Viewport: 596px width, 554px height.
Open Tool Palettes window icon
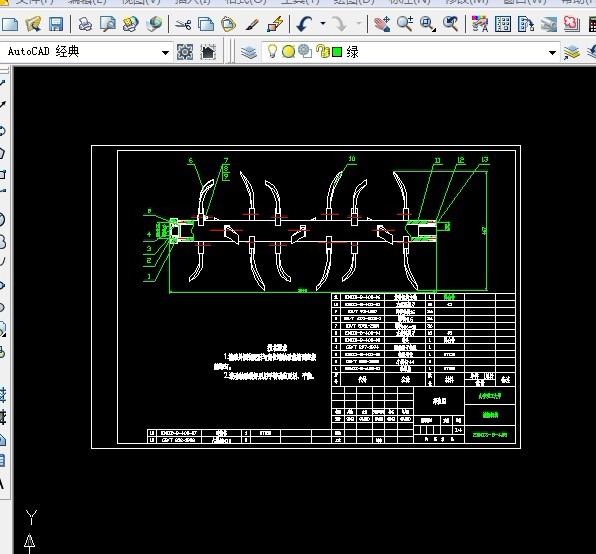point(526,24)
